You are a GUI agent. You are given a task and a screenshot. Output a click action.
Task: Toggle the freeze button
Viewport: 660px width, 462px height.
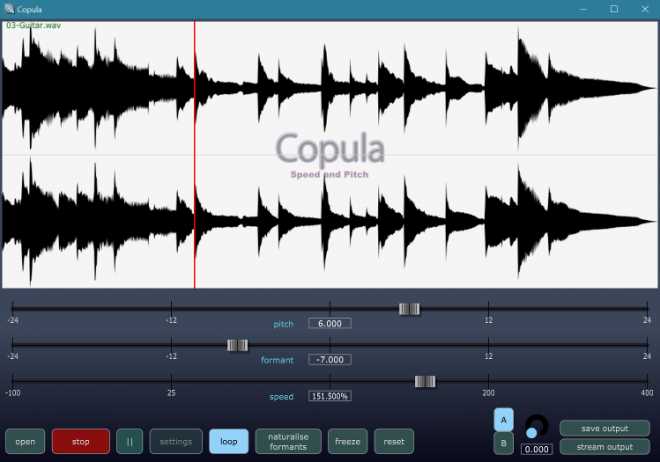347,441
